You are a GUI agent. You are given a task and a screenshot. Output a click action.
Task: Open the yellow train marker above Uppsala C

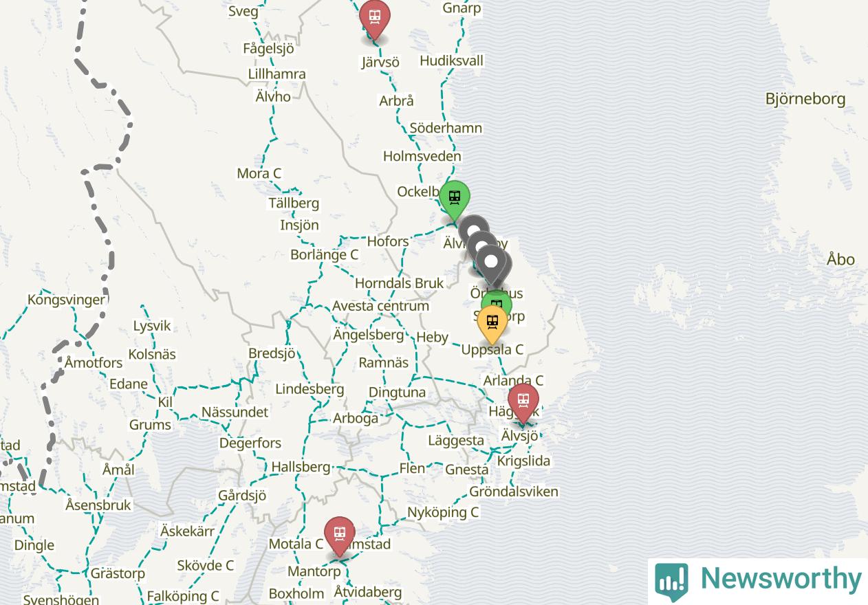[492, 323]
